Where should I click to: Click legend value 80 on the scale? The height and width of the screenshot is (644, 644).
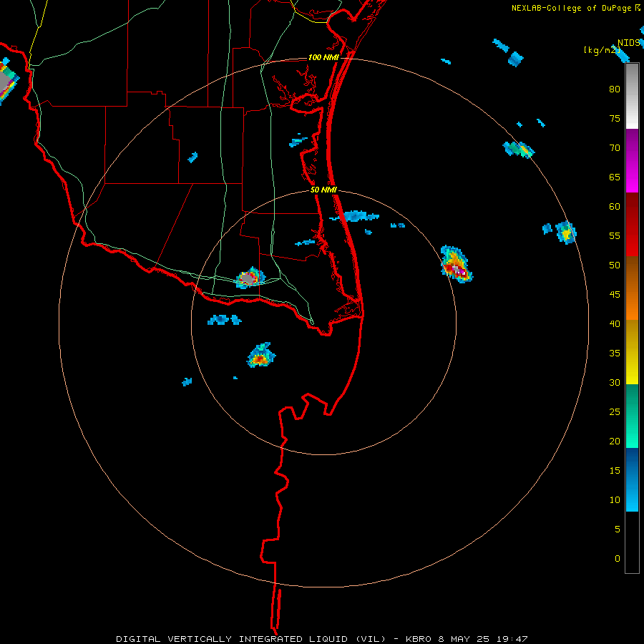click(615, 89)
